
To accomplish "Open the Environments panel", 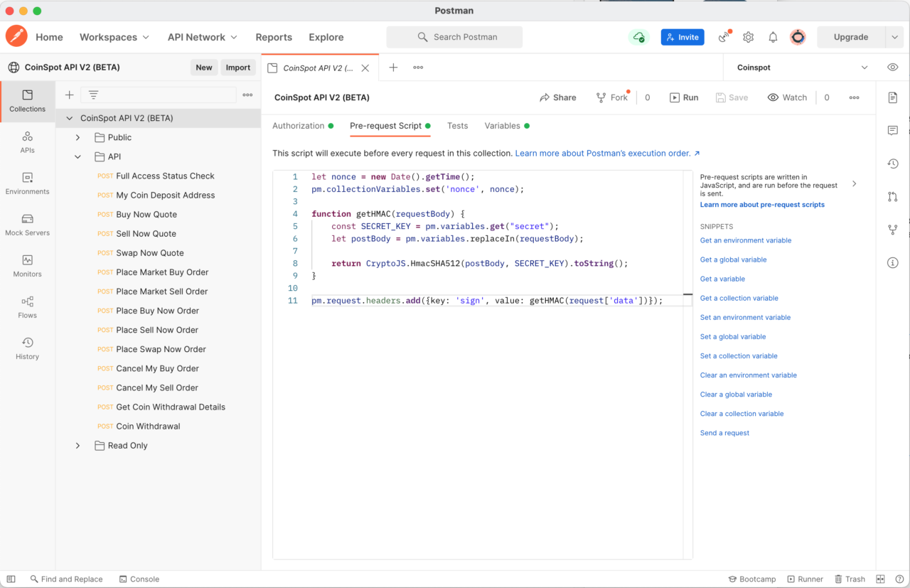I will 27,185.
